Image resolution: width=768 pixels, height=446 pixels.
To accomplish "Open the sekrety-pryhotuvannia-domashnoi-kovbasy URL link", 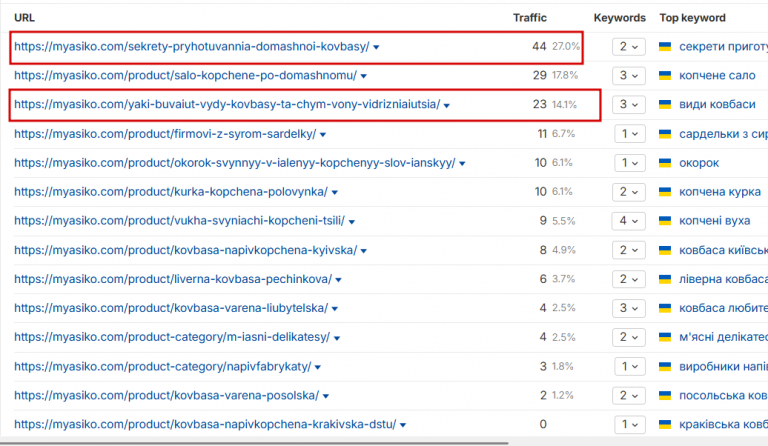I will click(192, 47).
